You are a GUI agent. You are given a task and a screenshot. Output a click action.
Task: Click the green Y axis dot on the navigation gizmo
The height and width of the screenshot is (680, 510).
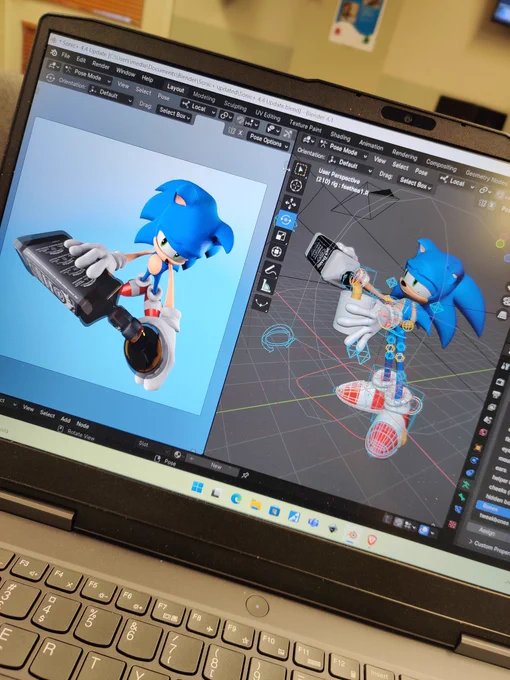coord(500,244)
